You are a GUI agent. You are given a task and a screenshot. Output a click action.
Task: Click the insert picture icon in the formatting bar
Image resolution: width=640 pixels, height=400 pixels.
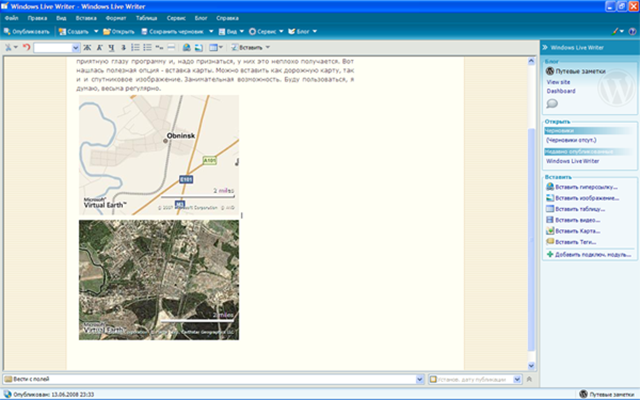pyautogui.click(x=199, y=48)
